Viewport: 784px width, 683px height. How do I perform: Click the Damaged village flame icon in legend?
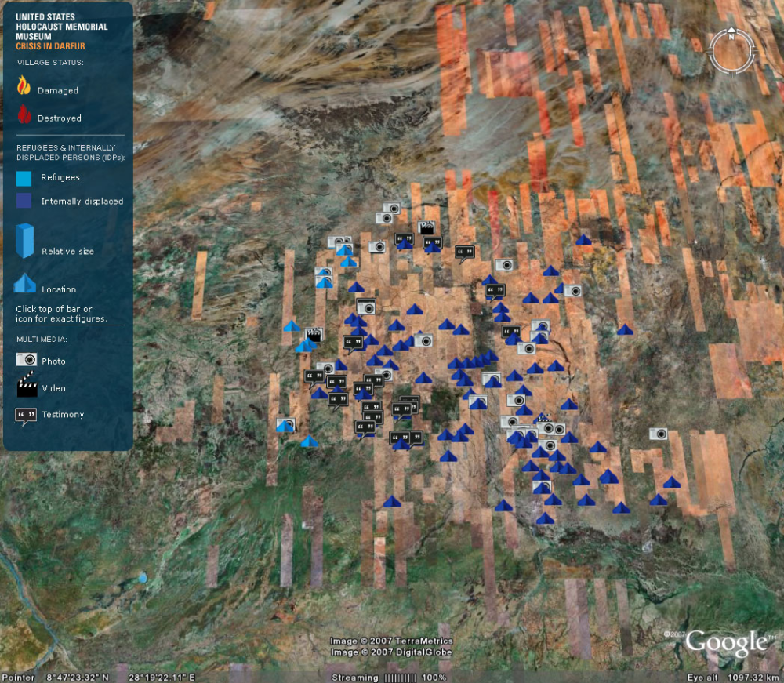pyautogui.click(x=24, y=85)
